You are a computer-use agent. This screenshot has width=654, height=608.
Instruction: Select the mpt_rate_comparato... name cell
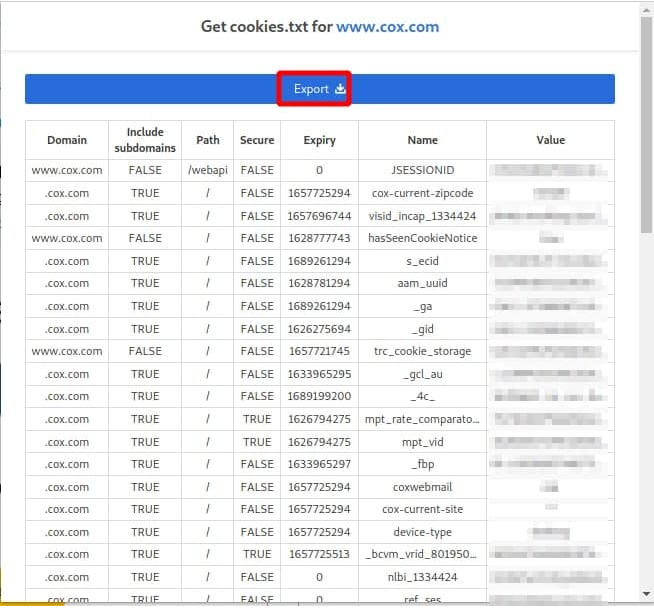point(423,419)
